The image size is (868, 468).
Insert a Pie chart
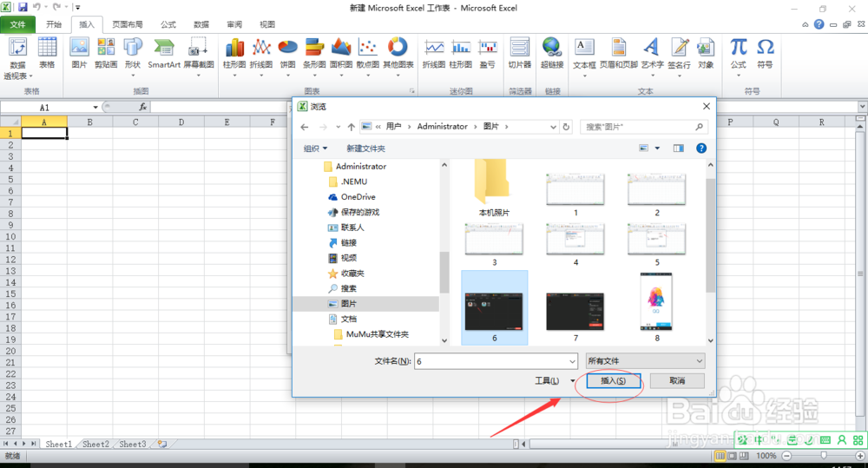point(288,56)
